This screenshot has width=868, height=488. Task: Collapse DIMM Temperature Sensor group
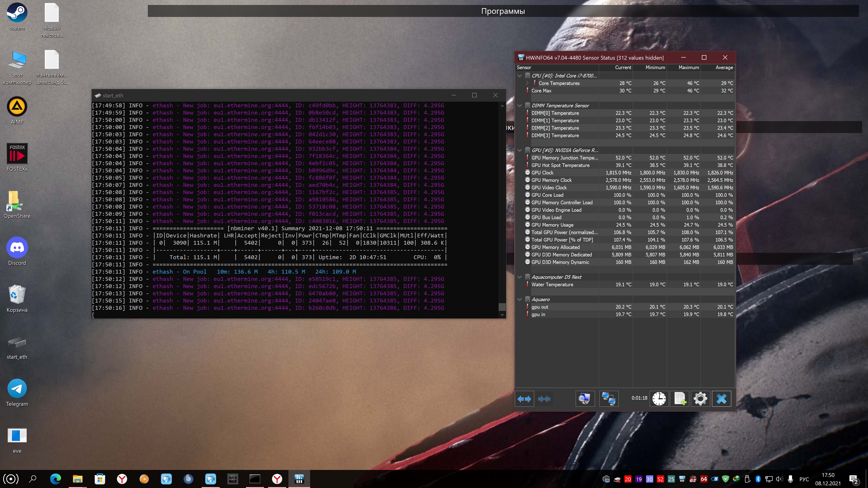pyautogui.click(x=520, y=106)
